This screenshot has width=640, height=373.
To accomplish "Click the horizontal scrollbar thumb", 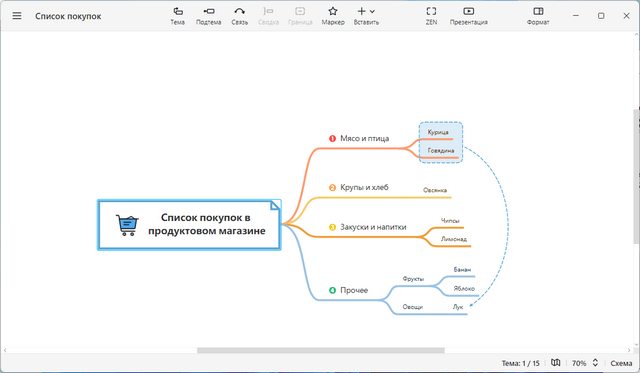I will pyautogui.click(x=321, y=350).
